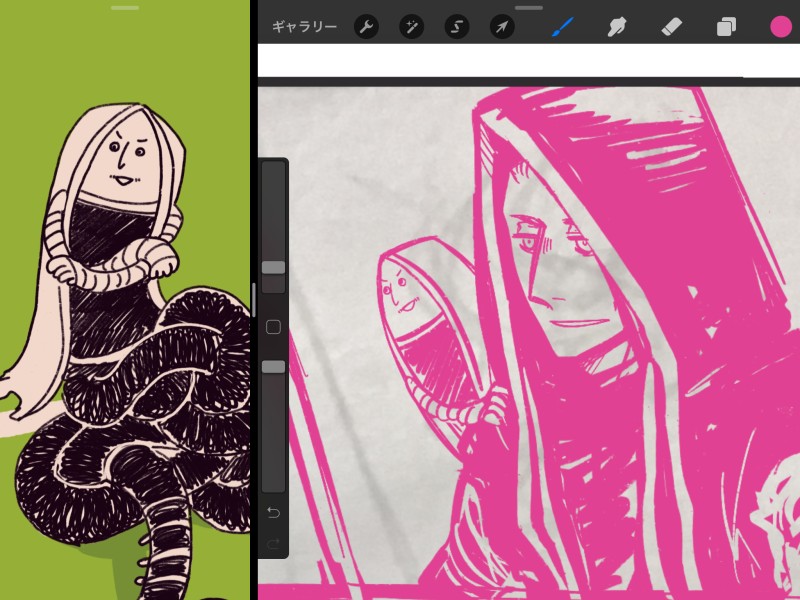Tap Procreate's top multitasking grabber handle
The width and height of the screenshot is (800, 600).
(x=529, y=8)
